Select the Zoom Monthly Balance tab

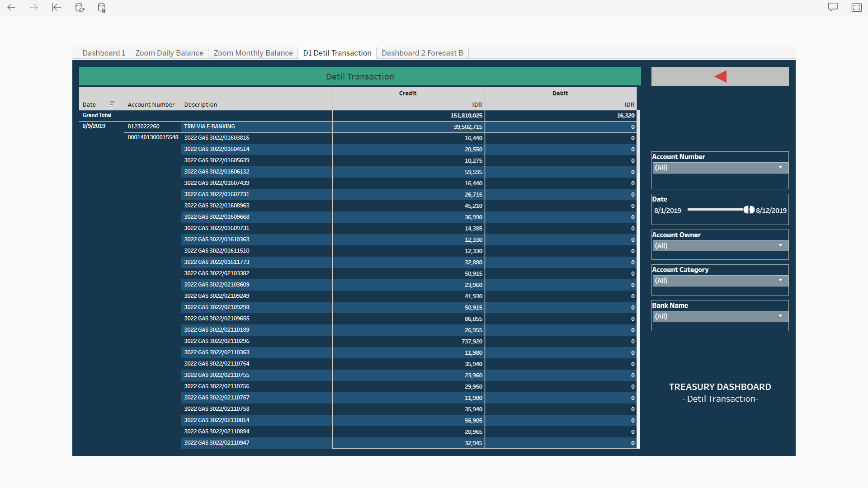[x=253, y=53]
